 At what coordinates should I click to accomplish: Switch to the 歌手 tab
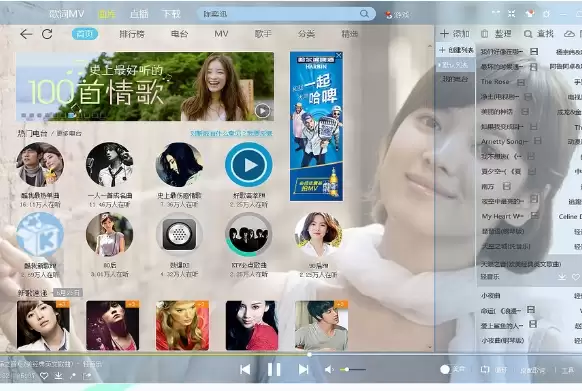click(x=263, y=34)
